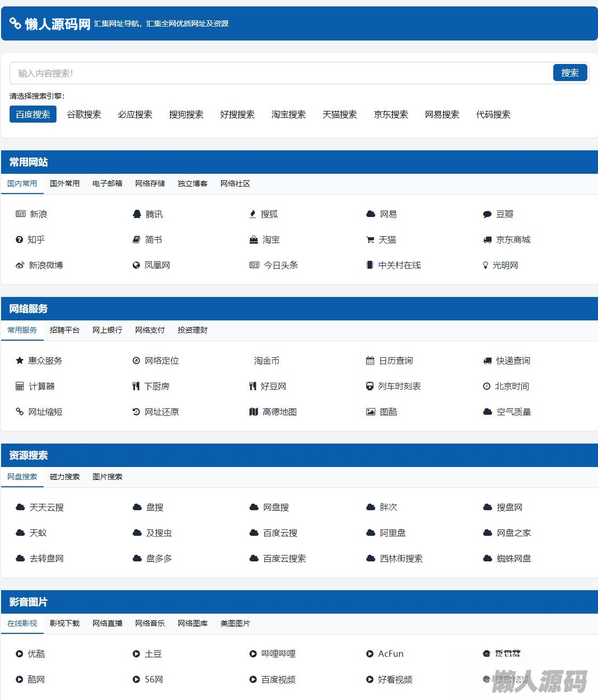598x700 pixels.
Task: Open the 空气质量 link
Action: tap(514, 412)
